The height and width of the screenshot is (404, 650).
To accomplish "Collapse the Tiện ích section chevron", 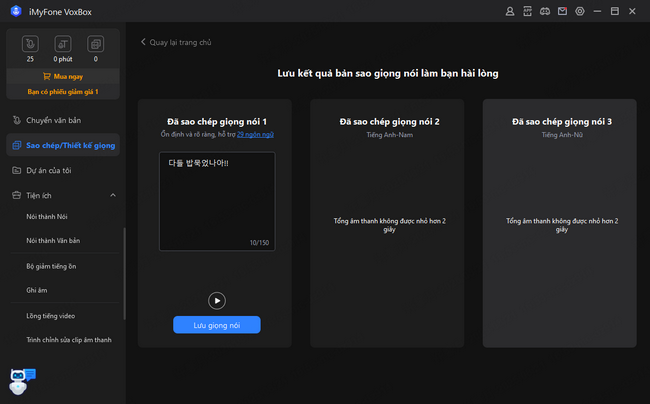I will click(113, 195).
